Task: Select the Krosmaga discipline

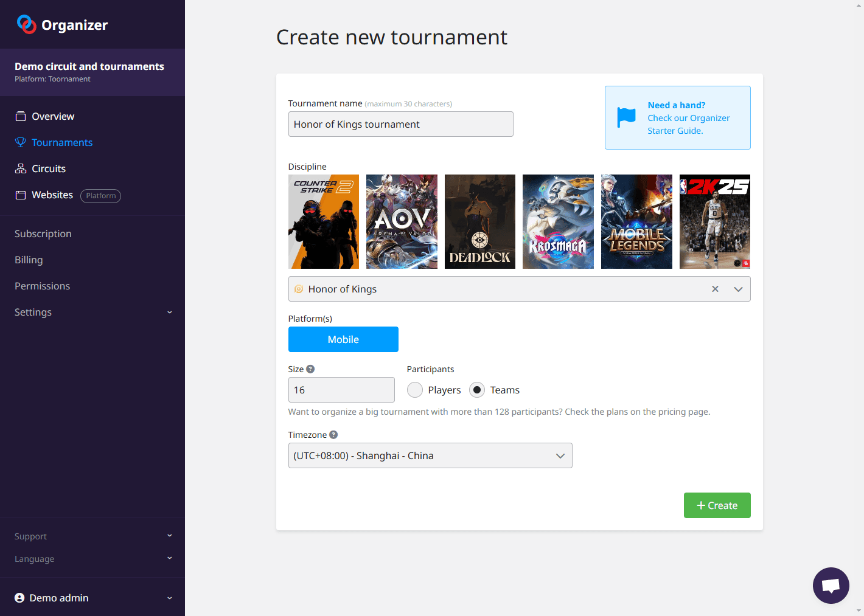Action: coord(558,221)
